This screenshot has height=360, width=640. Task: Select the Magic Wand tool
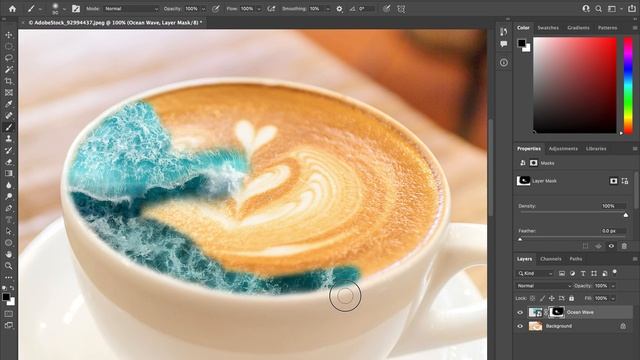pos(9,69)
